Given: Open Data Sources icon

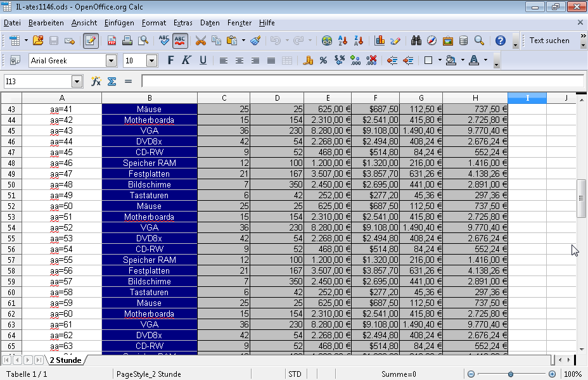Looking at the screenshot, I should (x=464, y=41).
